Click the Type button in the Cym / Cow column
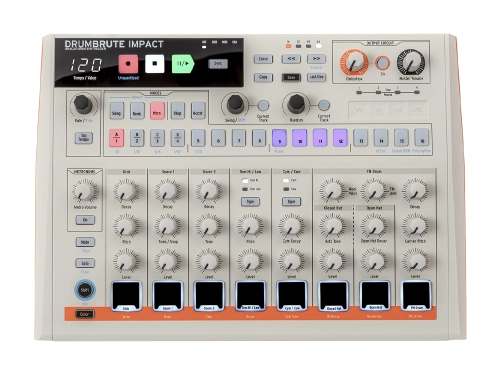The height and width of the screenshot is (375, 500). point(291,201)
